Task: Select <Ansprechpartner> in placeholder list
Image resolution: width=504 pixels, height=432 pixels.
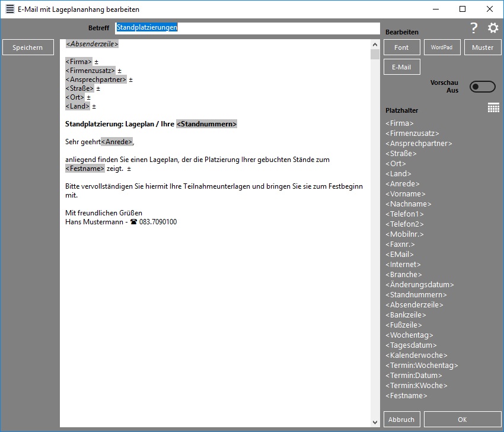Action: pyautogui.click(x=419, y=144)
